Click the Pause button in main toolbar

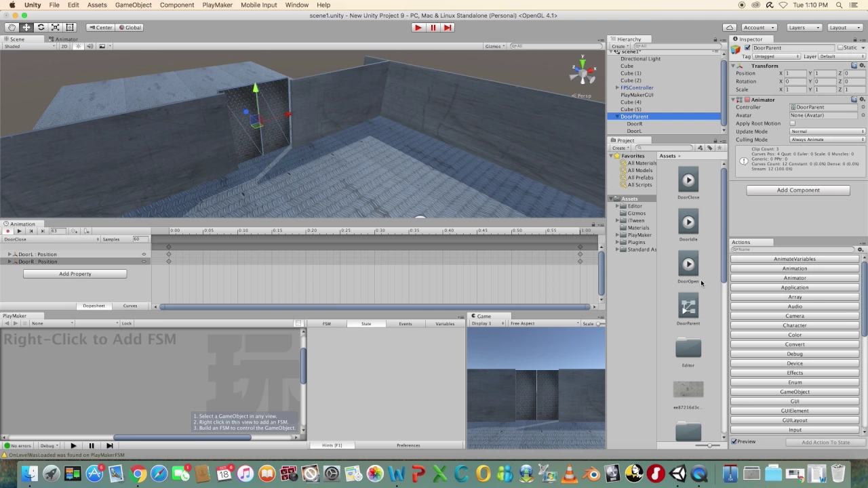(433, 27)
